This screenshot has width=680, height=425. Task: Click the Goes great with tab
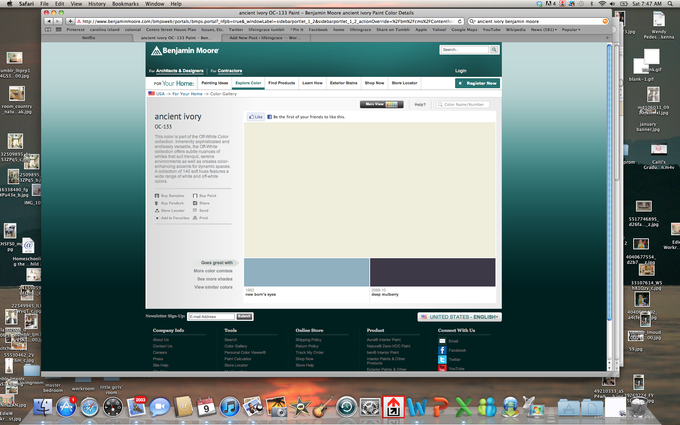click(x=216, y=263)
